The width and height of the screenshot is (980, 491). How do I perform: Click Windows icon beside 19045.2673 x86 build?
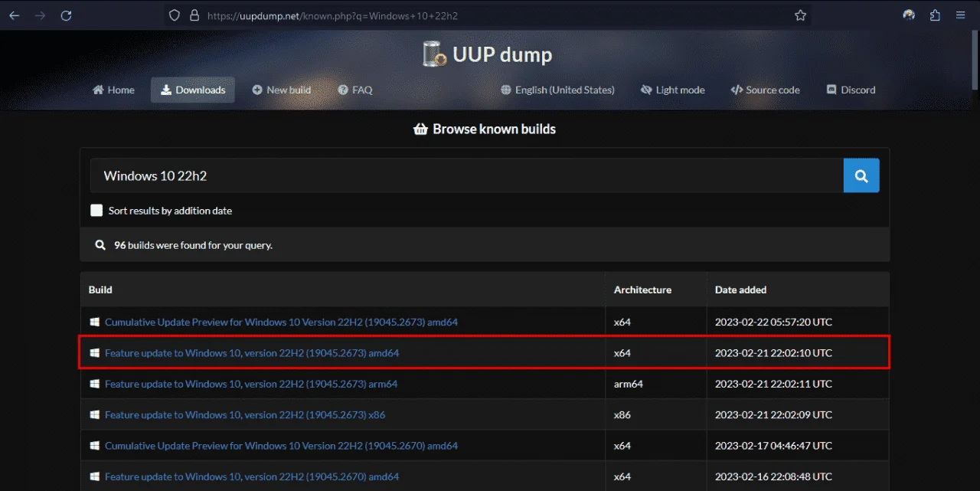pyautogui.click(x=94, y=414)
